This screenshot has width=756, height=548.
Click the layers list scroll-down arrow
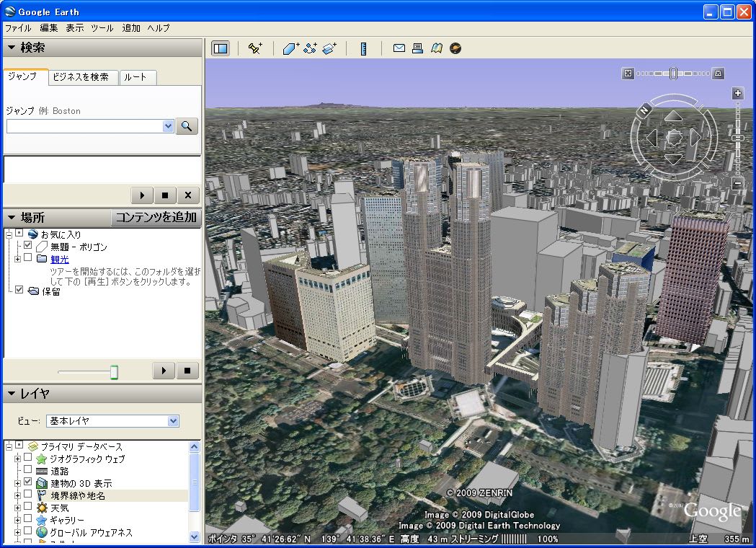pyautogui.click(x=195, y=536)
